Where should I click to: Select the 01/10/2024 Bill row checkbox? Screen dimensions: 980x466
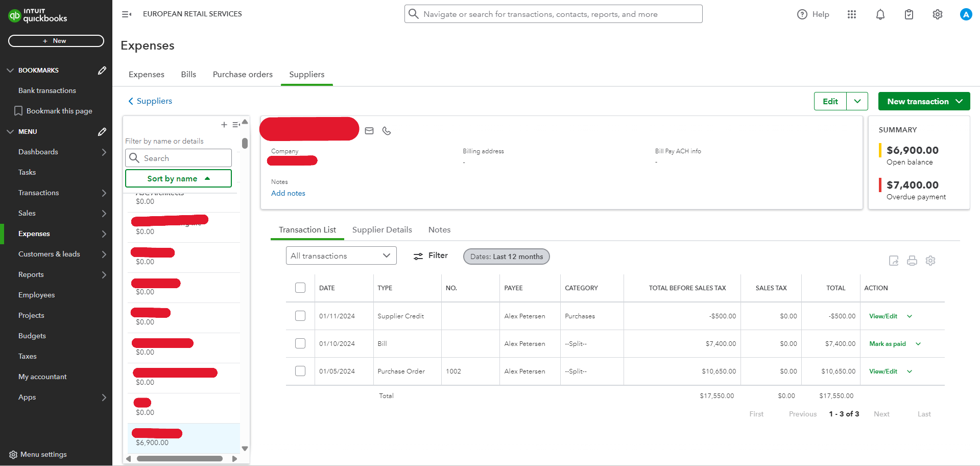click(x=300, y=344)
